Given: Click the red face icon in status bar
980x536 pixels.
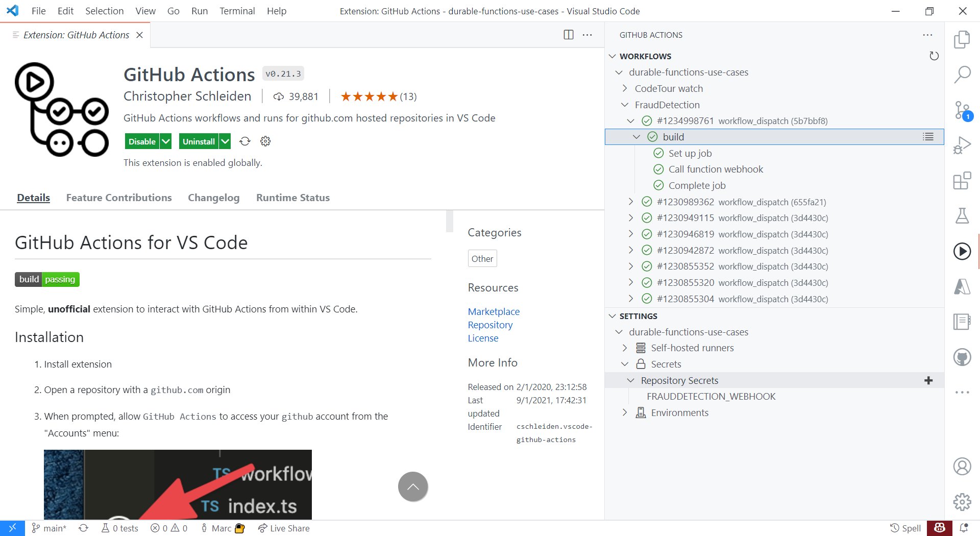Looking at the screenshot, I should coord(940,528).
